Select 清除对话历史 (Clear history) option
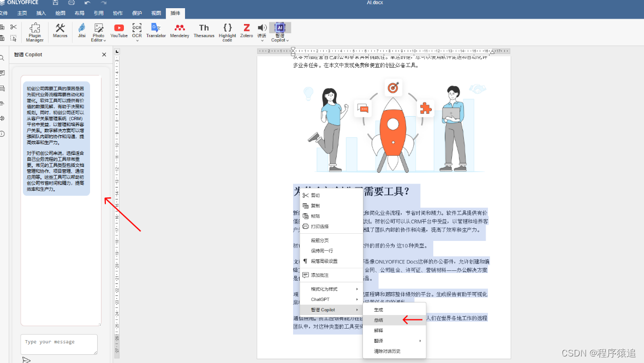This screenshot has width=644, height=363. 394,351
